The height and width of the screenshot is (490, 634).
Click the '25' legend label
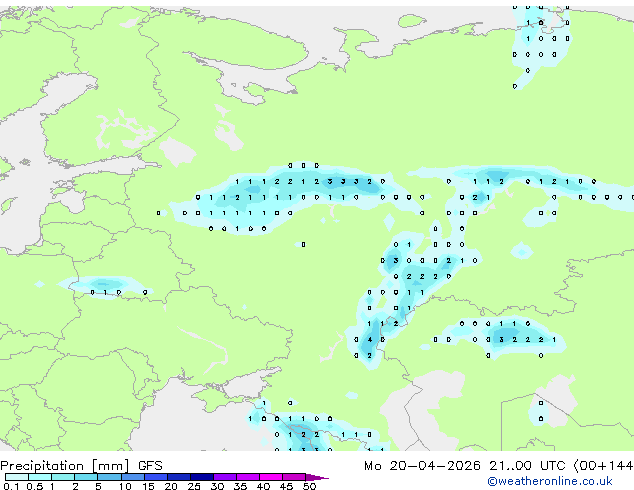[x=194, y=486]
